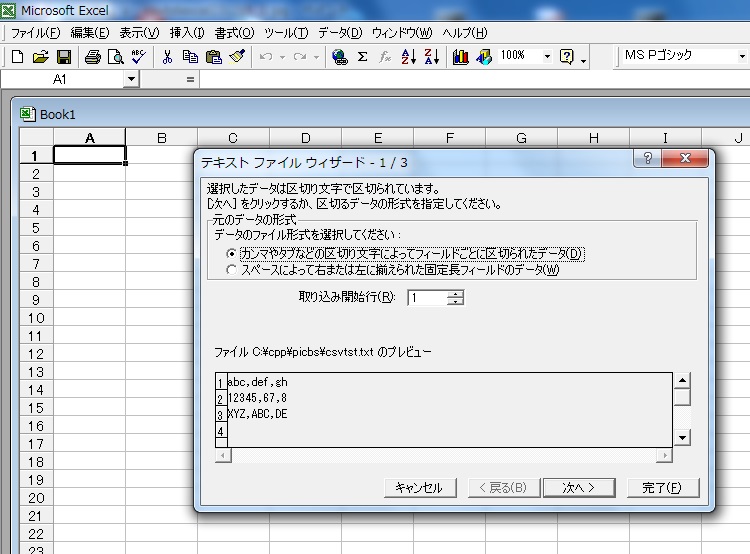The height and width of the screenshot is (554, 750).
Task: Open the 表示(V) menu
Action: coord(139,33)
